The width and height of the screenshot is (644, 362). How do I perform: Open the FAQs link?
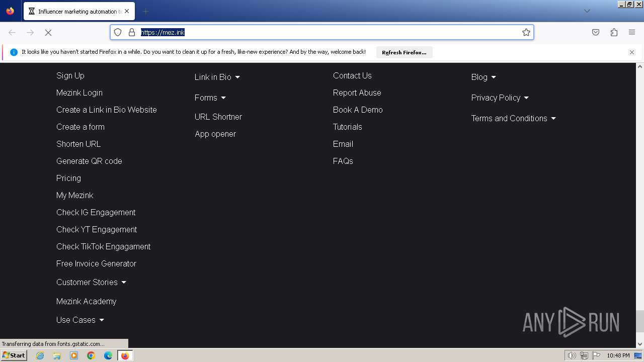pyautogui.click(x=343, y=161)
